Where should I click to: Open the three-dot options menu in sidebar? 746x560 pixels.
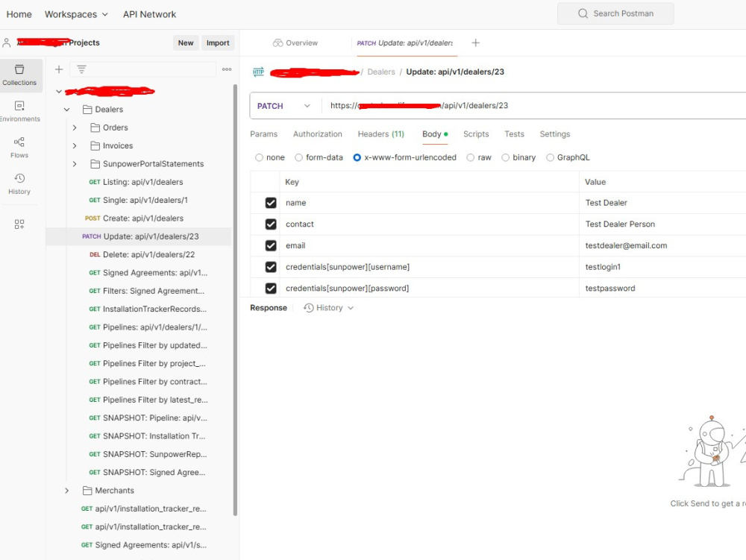point(227,69)
